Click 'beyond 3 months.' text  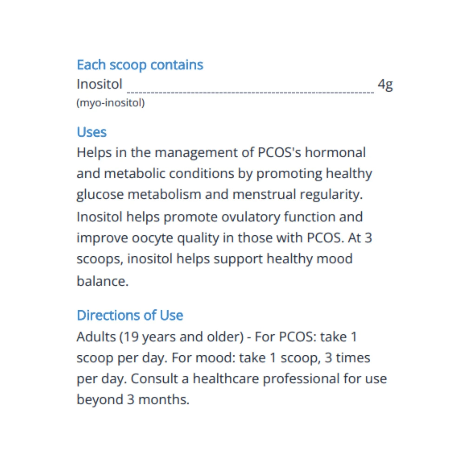(x=133, y=400)
